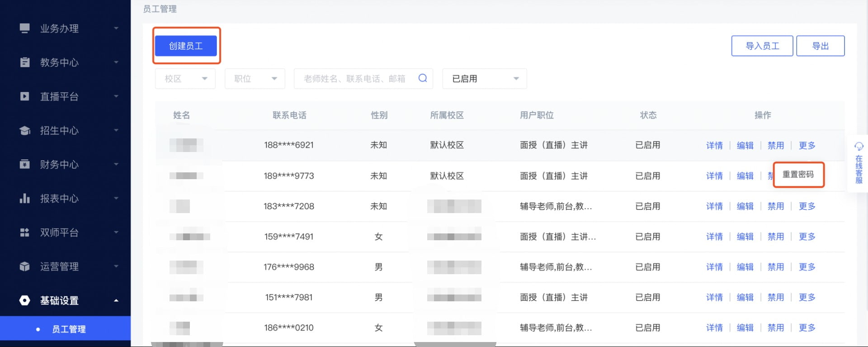
Task: Click 更多 for 151****7981 row
Action: coord(807,297)
